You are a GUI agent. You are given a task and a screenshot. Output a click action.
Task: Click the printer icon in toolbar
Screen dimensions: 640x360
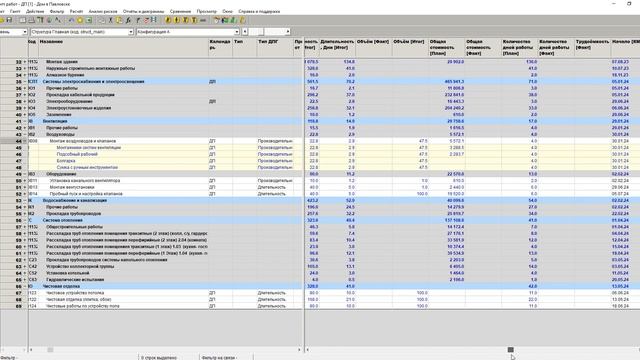(x=31, y=20)
